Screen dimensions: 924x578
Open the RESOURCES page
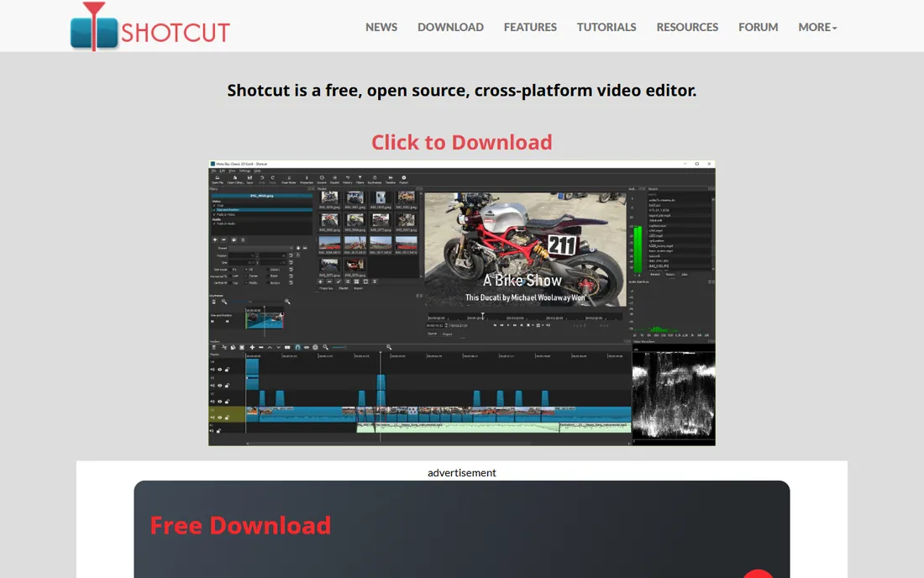687,27
